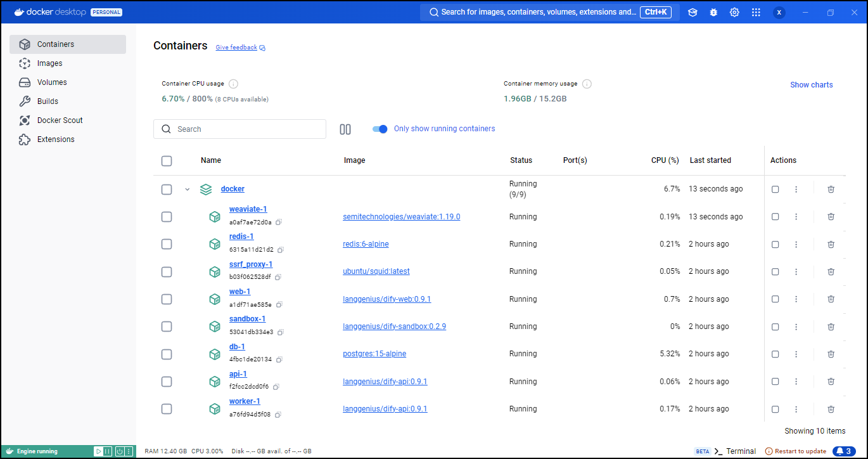Select the redis-1 row checkbox

[167, 244]
